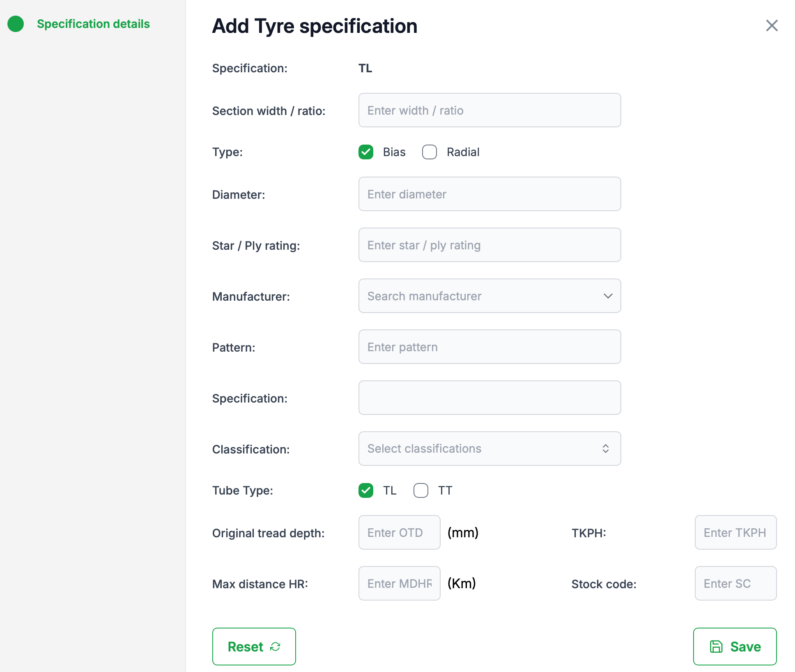795x672 pixels.
Task: Focus the star / ply rating input
Action: click(x=489, y=245)
